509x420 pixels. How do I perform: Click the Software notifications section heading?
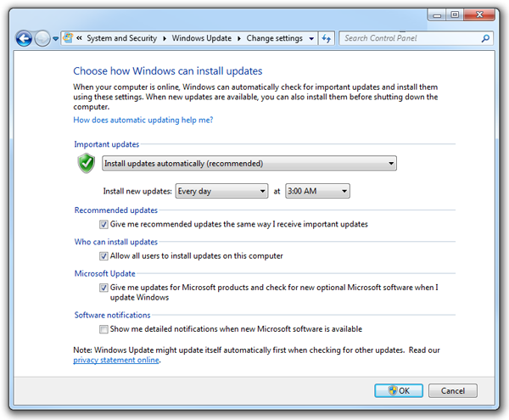(112, 315)
